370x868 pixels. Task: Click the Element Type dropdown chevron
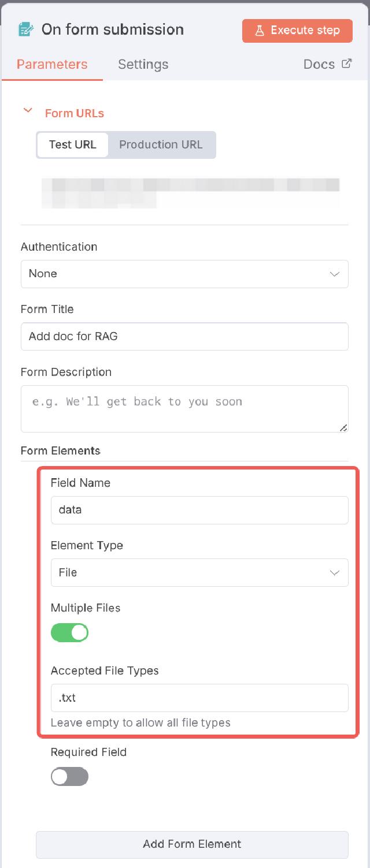[x=334, y=572]
